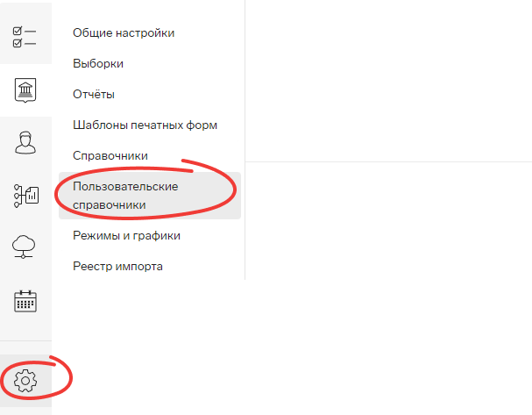Open Отчёты section

pyautogui.click(x=94, y=94)
